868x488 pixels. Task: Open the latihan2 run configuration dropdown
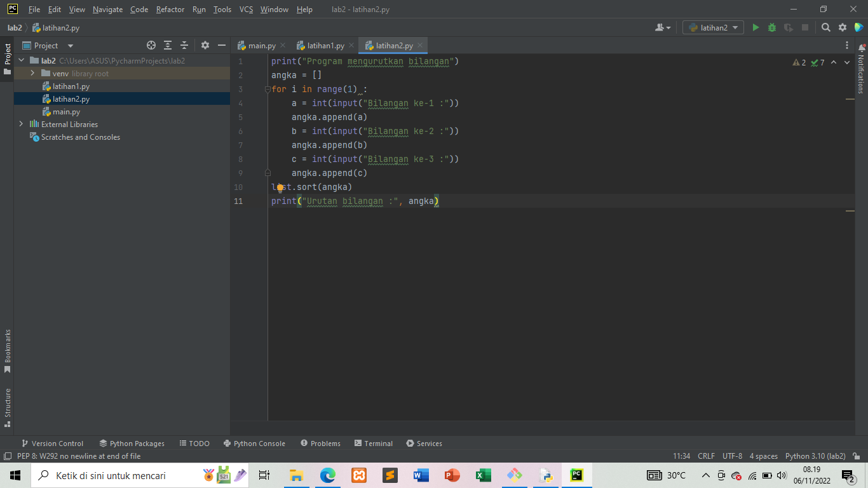point(712,27)
